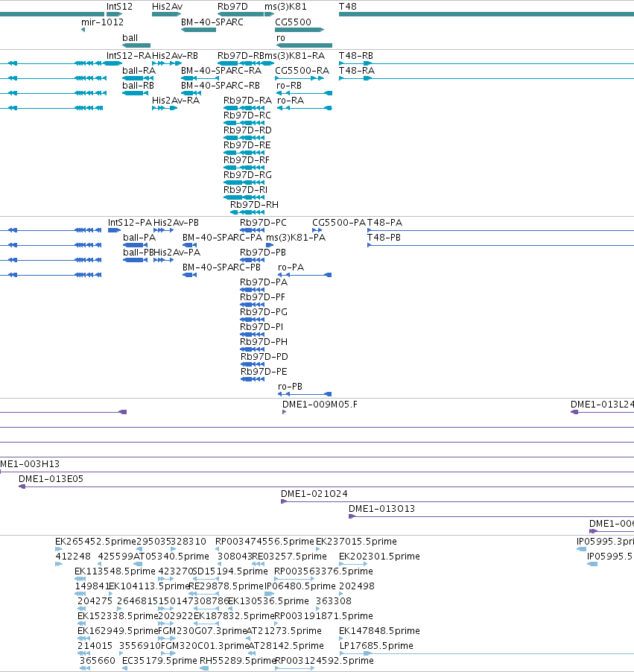
Task: Select protein Rb97D-PB
Action: coord(263,253)
